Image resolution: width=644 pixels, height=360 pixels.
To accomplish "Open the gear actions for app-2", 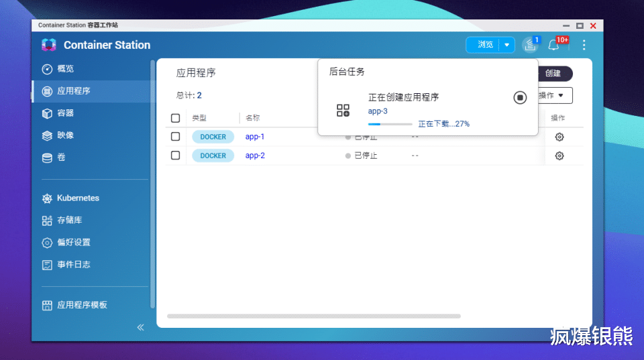I will tap(559, 156).
